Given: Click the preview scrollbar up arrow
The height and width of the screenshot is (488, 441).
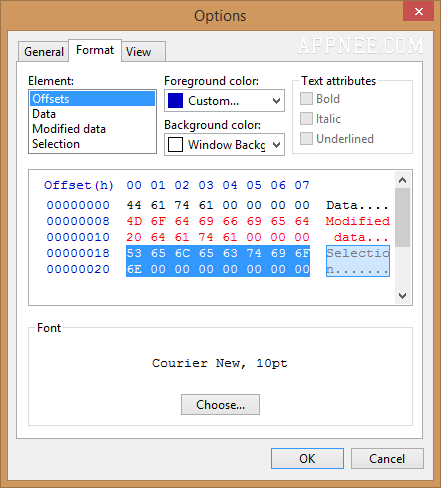Looking at the screenshot, I should (403, 180).
